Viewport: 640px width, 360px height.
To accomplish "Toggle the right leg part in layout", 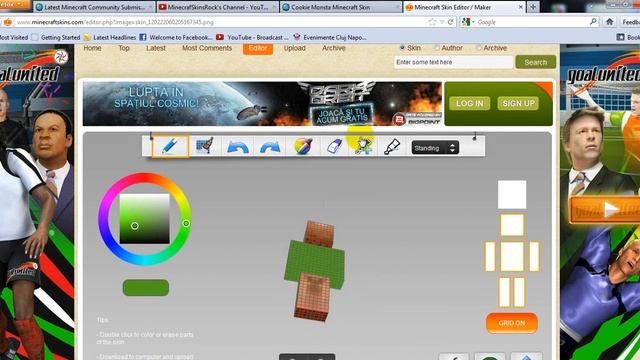I will (519, 292).
